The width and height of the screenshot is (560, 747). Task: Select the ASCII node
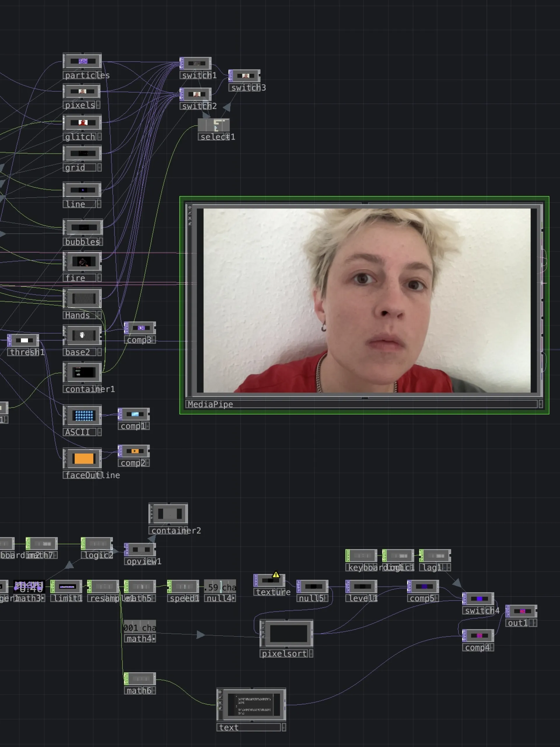(83, 416)
